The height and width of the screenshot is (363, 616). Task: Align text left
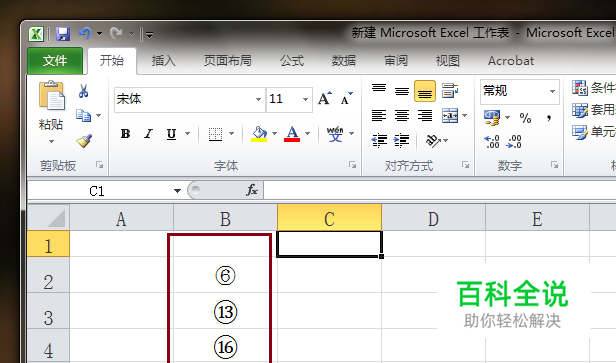point(379,116)
